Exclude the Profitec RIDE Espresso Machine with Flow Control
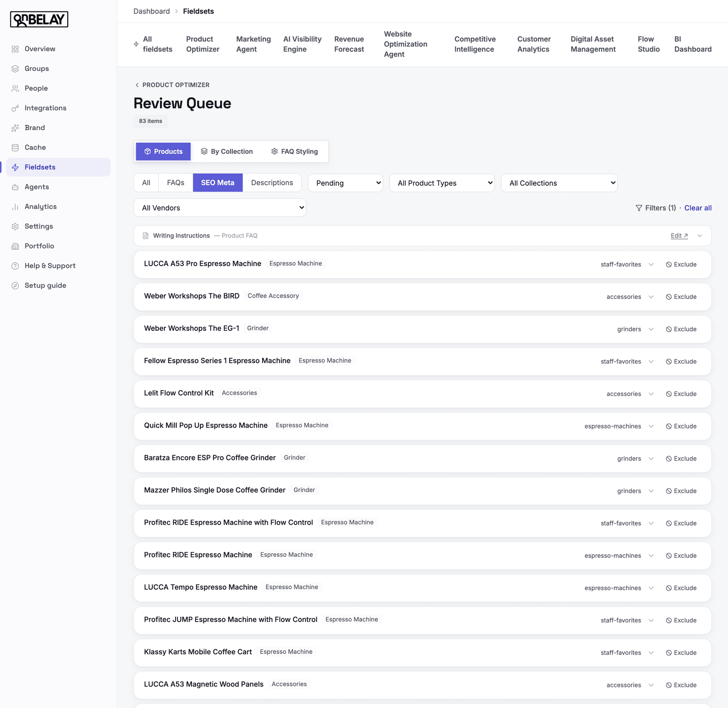 coord(681,523)
